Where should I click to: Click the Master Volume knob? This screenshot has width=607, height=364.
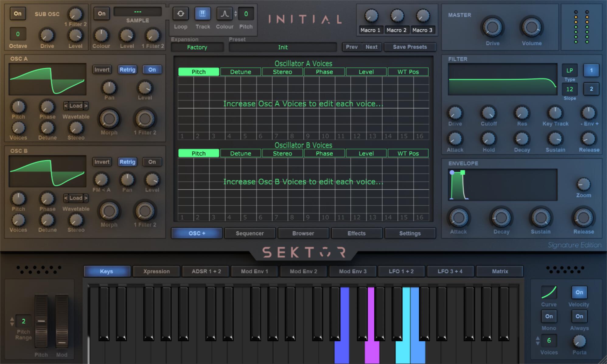(x=532, y=27)
